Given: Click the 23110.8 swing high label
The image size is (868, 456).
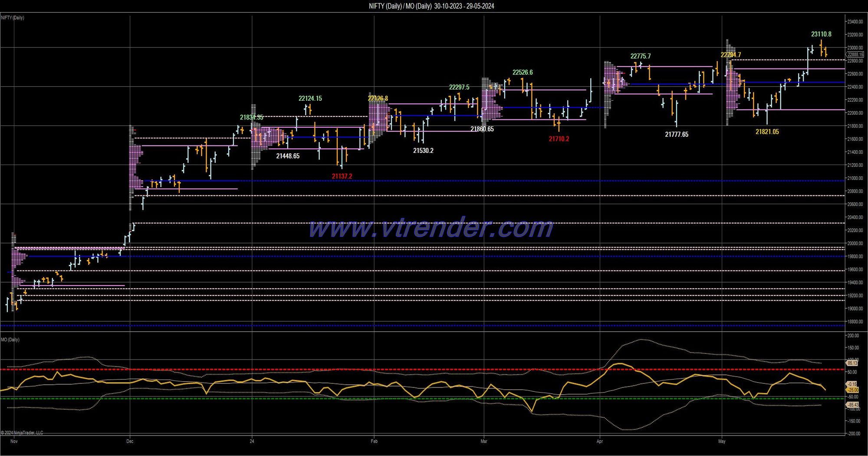Looking at the screenshot, I should tap(821, 34).
